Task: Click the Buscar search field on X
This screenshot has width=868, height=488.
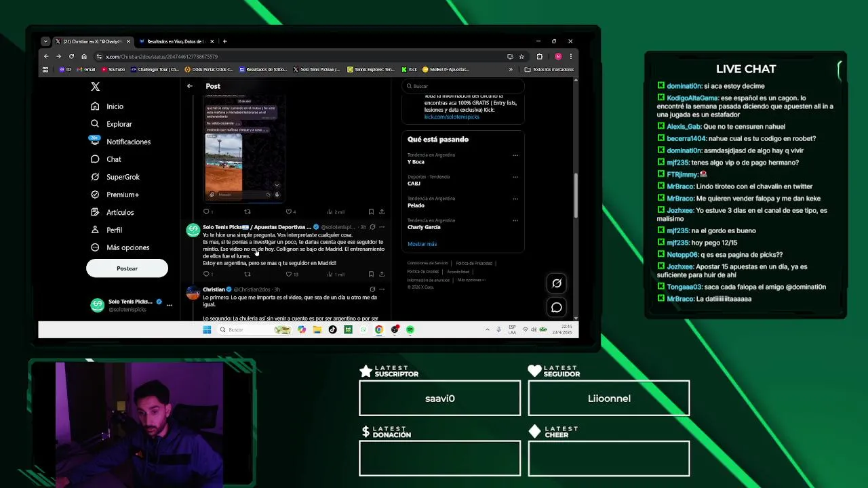Action: click(463, 86)
